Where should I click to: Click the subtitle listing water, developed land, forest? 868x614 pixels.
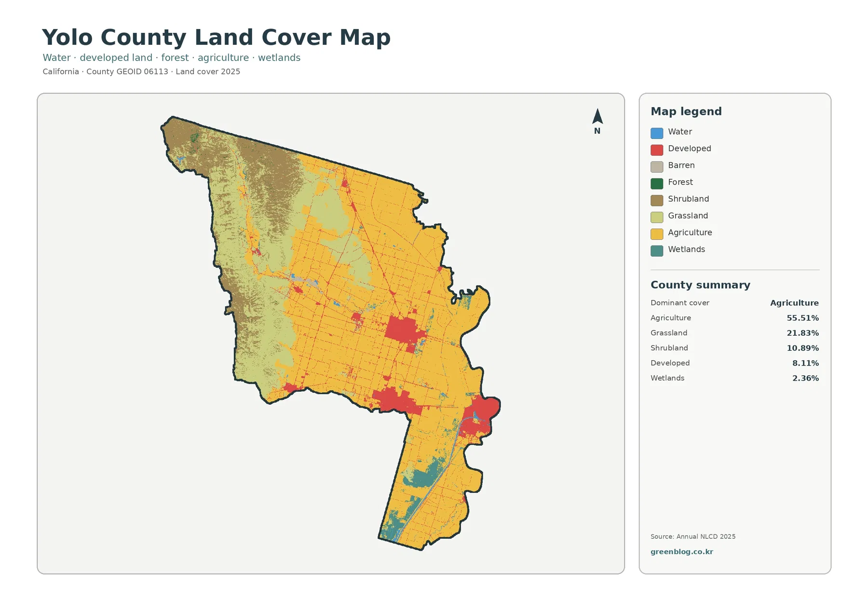coord(171,58)
